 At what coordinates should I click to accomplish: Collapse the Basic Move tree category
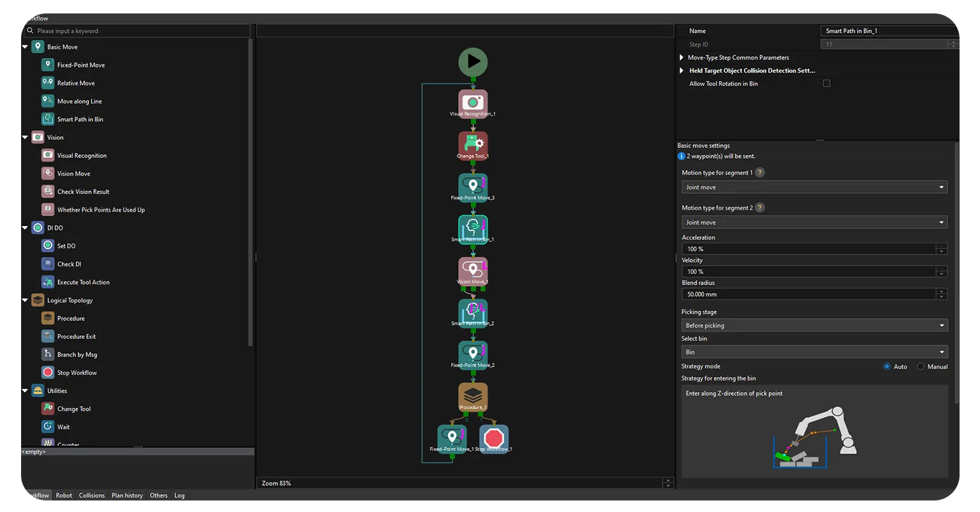click(26, 47)
